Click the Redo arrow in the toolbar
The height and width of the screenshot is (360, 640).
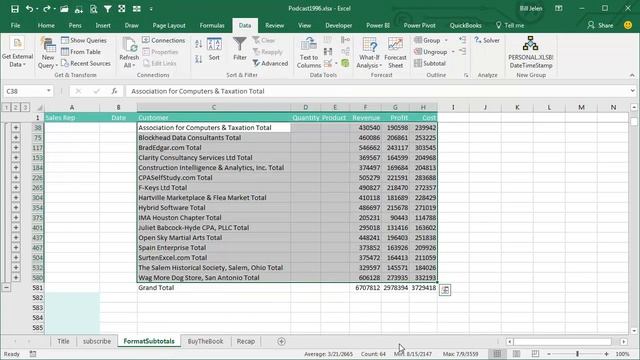[x=47, y=9]
